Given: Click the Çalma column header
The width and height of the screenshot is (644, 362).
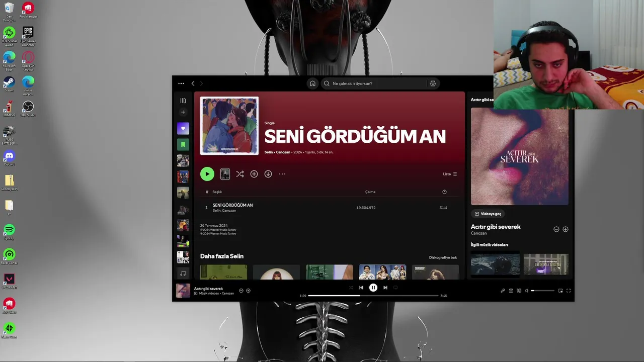Looking at the screenshot, I should coord(370,192).
